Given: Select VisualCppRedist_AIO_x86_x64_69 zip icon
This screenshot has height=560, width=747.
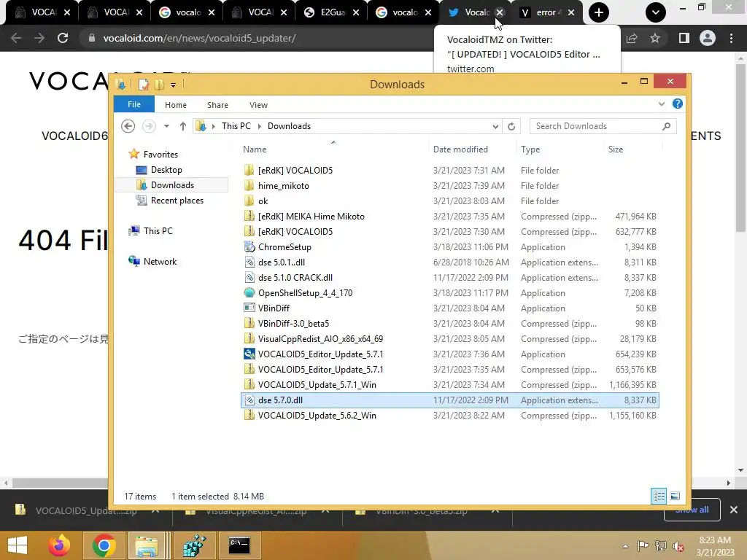Looking at the screenshot, I should click(x=249, y=338).
